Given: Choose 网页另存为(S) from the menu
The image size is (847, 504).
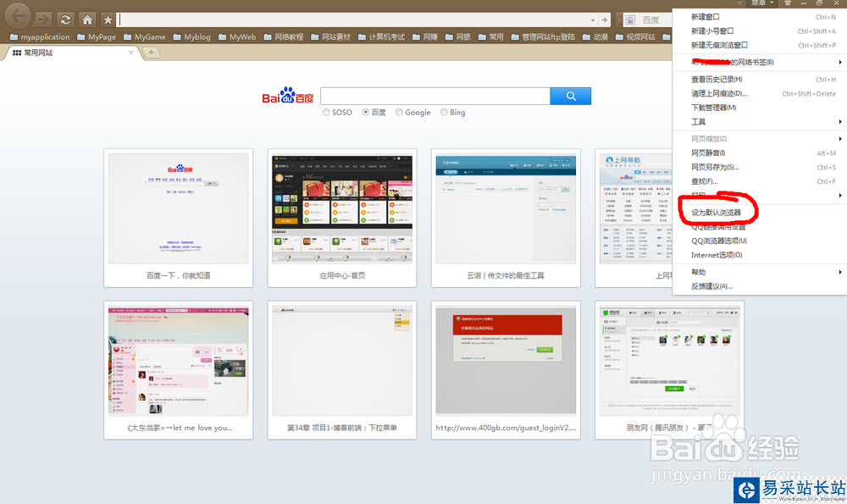Looking at the screenshot, I should tap(760, 167).
